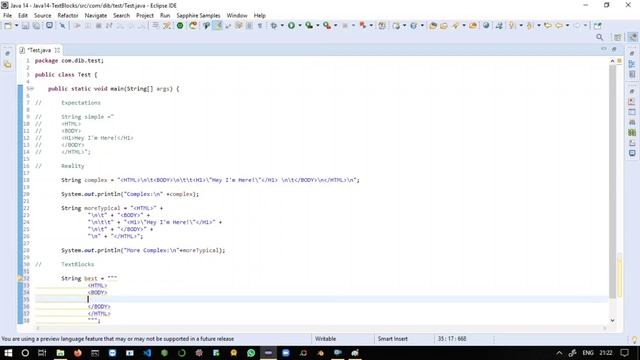Image resolution: width=640 pixels, height=360 pixels.
Task: Open Visual Studio Code from taskbar
Action: click(147, 353)
